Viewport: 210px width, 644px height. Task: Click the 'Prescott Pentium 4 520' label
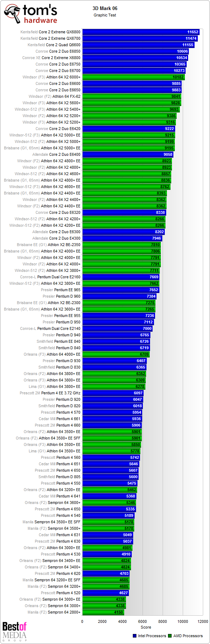coord(61,593)
